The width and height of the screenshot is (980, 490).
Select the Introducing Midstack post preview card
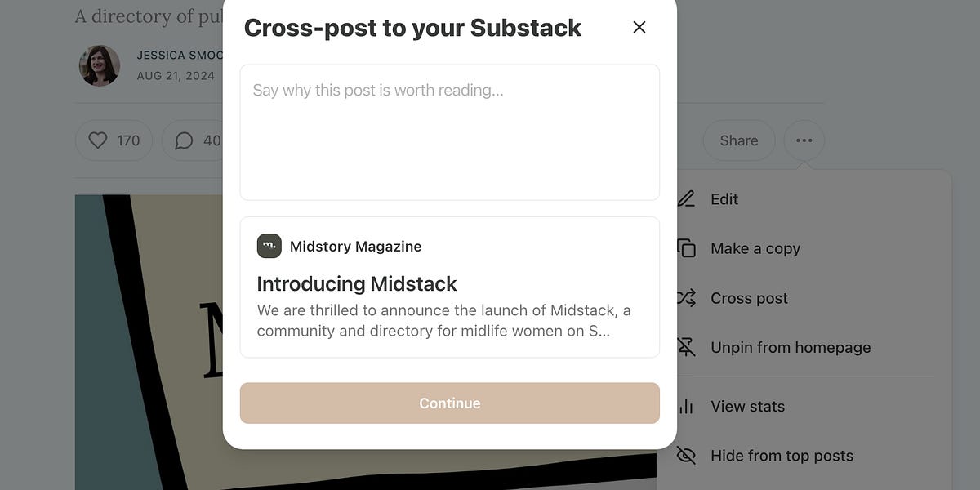click(x=449, y=287)
